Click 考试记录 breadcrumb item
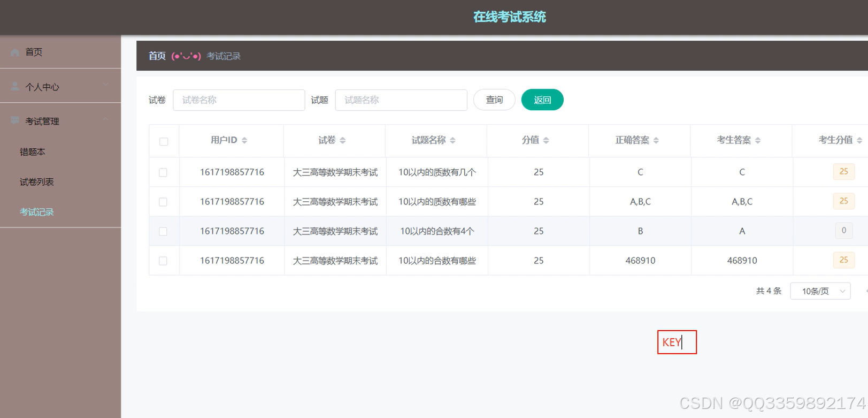This screenshot has height=418, width=868. pyautogui.click(x=224, y=56)
